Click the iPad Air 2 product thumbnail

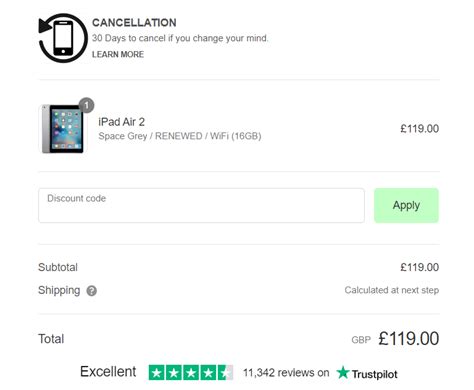[63, 129]
